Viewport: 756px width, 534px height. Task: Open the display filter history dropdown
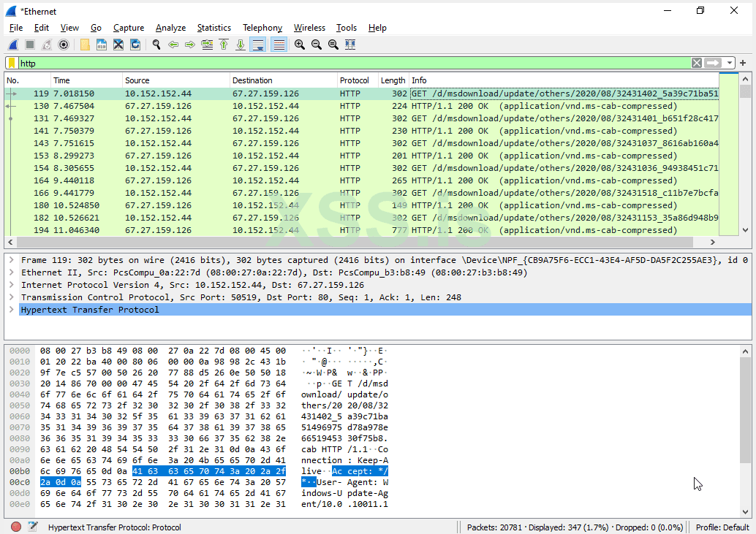tap(728, 63)
